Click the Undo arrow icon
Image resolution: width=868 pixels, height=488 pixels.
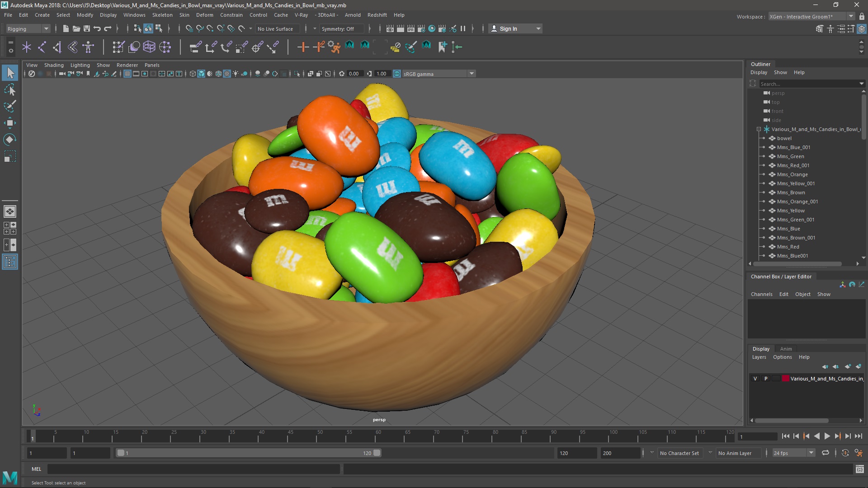[x=97, y=28]
